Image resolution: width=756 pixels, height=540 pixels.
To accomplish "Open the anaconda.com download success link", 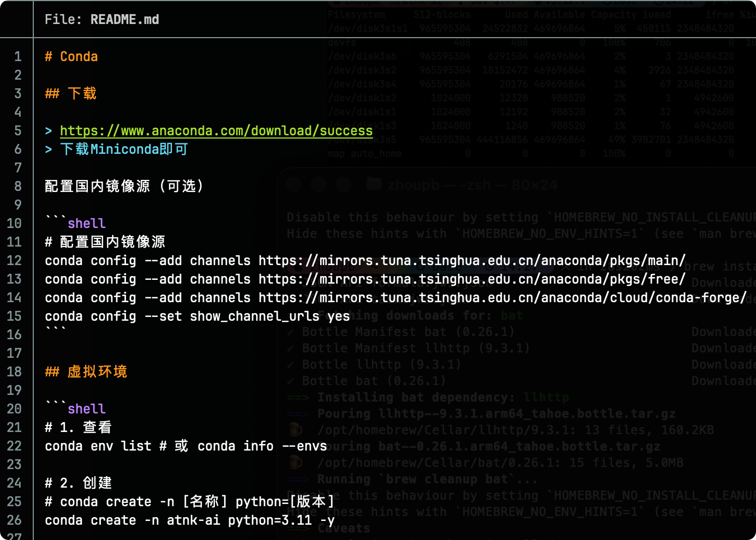I will tap(216, 131).
